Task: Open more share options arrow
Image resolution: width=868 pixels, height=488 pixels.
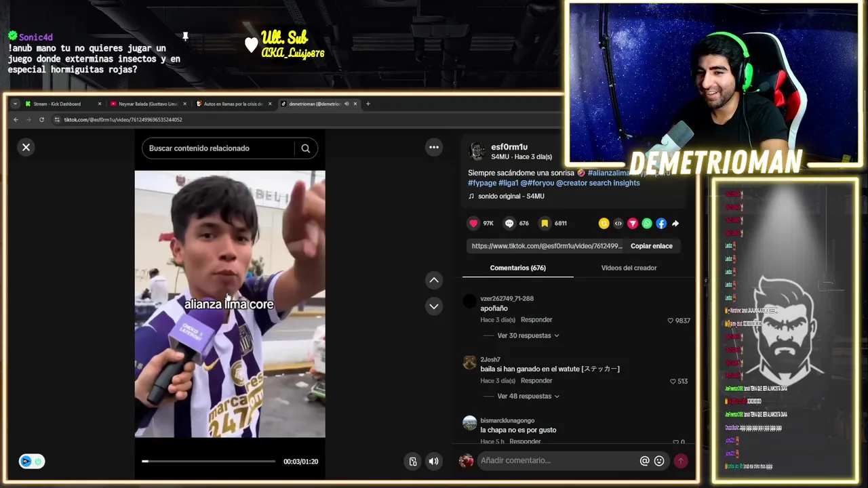Action: pyautogui.click(x=675, y=223)
